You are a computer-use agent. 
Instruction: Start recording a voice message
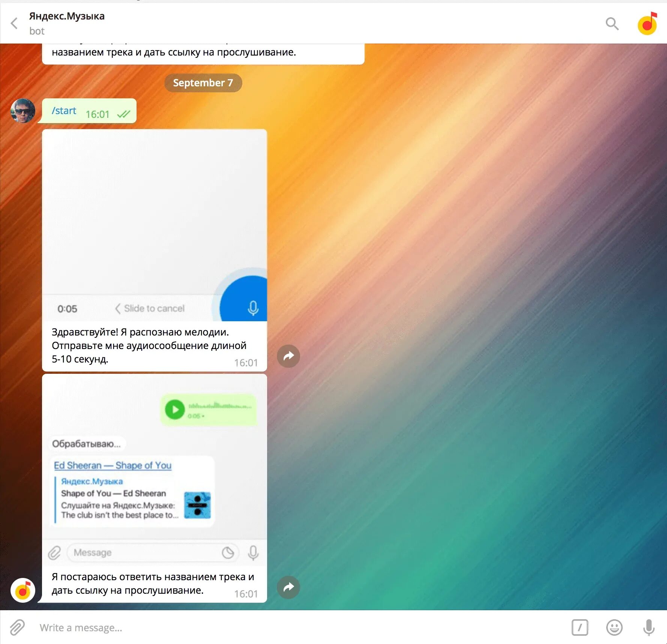coord(649,627)
